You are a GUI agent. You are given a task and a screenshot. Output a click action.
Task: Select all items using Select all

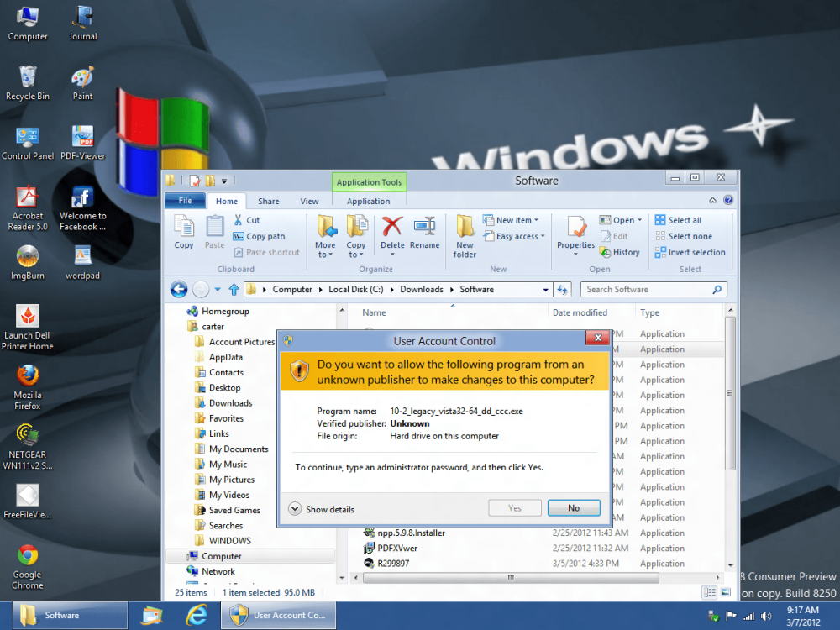(682, 219)
